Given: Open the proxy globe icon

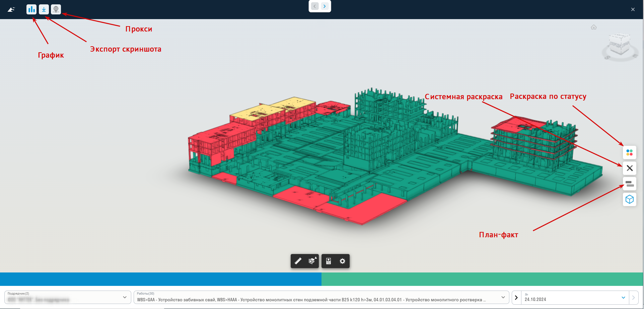Looking at the screenshot, I should point(56,9).
